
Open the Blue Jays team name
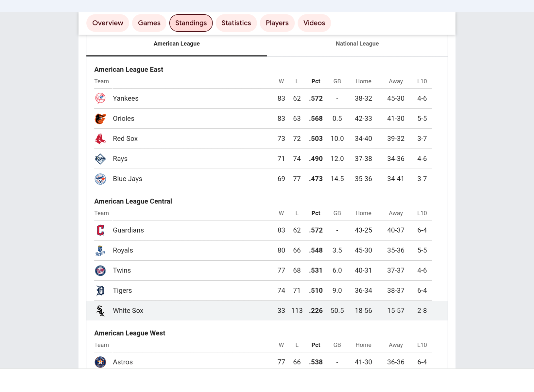coord(128,179)
